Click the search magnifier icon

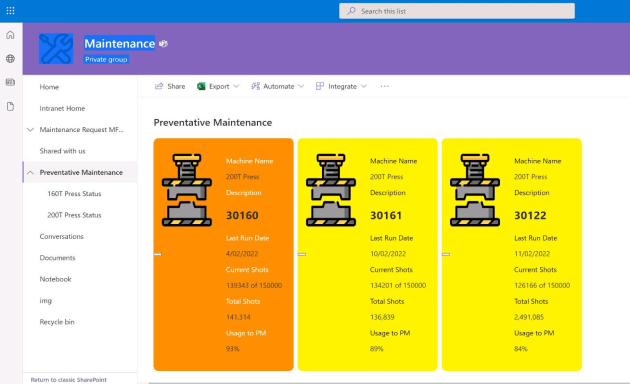[351, 11]
